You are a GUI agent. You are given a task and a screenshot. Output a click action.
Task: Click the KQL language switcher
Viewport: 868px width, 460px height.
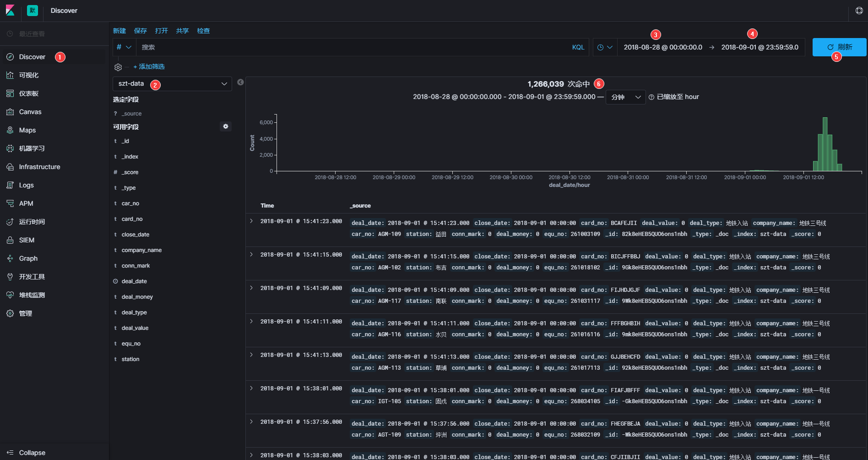[578, 47]
